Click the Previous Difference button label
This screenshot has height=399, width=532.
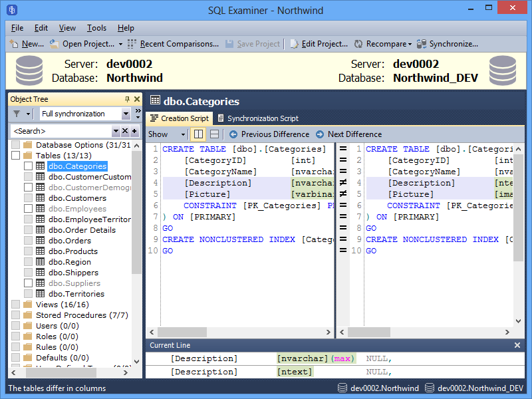(x=275, y=134)
